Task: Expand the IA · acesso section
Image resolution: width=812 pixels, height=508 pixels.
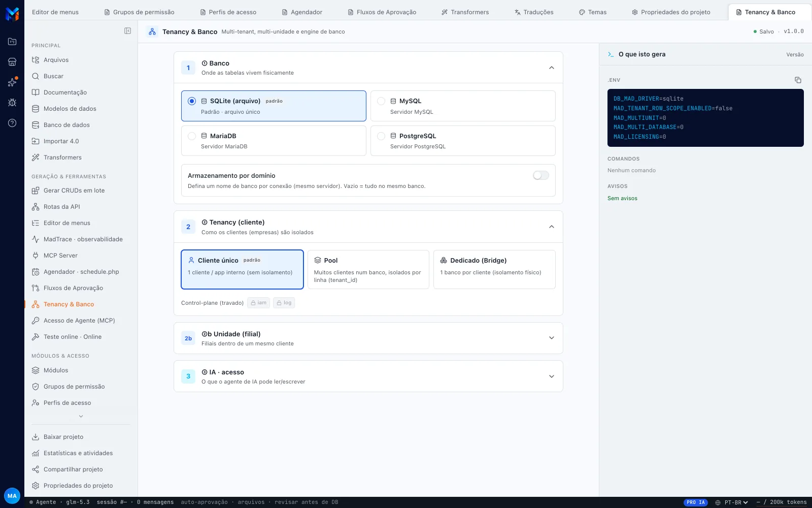Action: coord(368,376)
